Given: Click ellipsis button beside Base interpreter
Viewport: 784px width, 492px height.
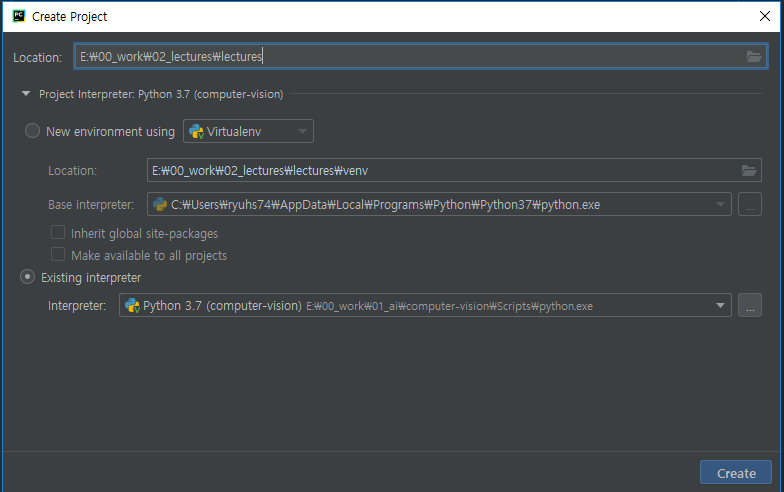Looking at the screenshot, I should (750, 204).
